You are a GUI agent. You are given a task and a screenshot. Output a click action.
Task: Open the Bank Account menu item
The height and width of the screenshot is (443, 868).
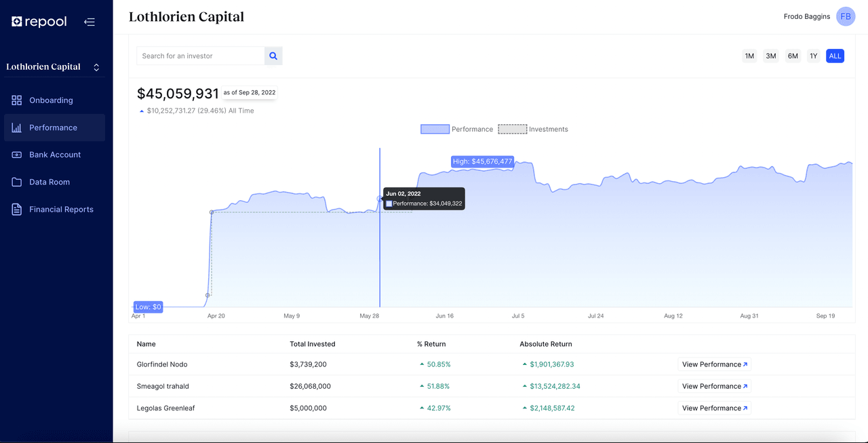point(55,155)
